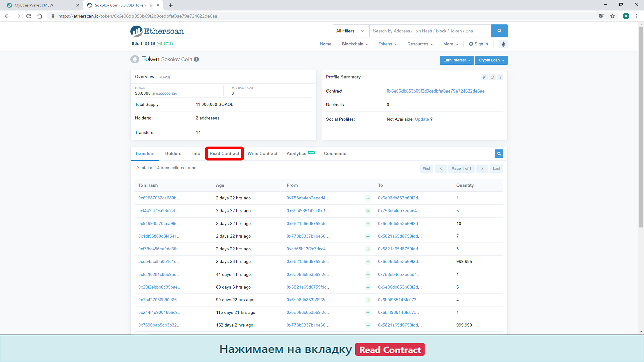
Task: Expand the Resources menu
Action: tap(420, 44)
